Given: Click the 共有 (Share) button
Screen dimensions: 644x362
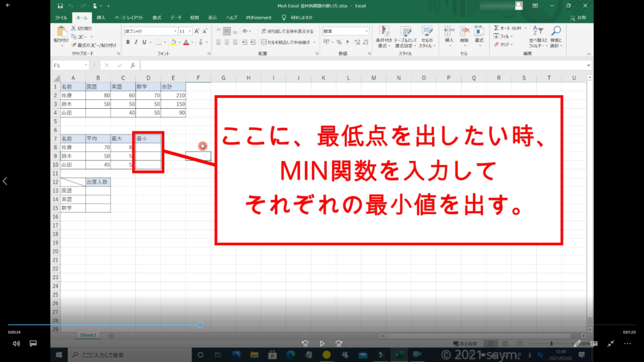Looking at the screenshot, I should [x=581, y=18].
